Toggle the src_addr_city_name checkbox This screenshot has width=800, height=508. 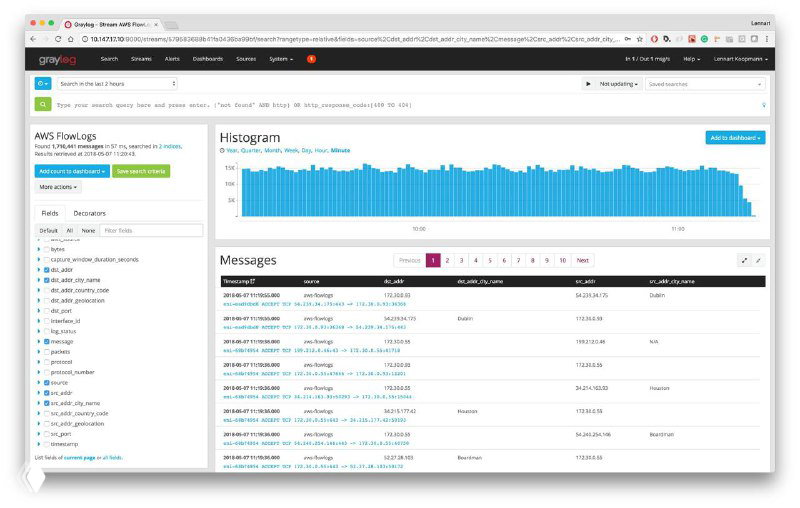pos(46,403)
